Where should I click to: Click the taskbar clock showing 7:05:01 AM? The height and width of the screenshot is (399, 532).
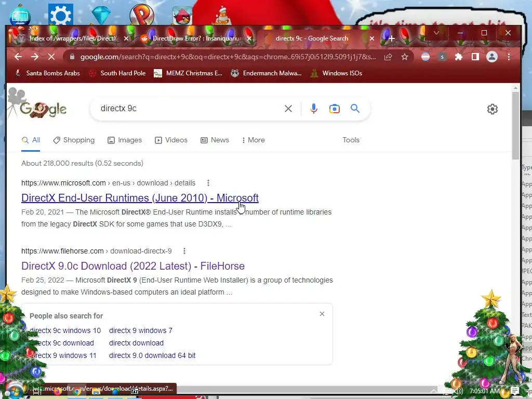485,391
